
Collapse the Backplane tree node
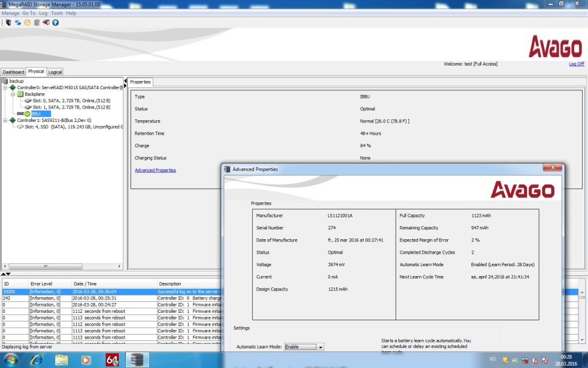click(x=13, y=94)
